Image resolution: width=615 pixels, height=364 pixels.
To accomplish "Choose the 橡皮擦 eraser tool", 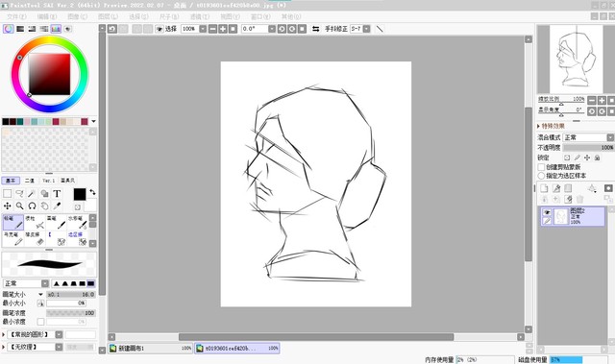I will tap(35, 238).
